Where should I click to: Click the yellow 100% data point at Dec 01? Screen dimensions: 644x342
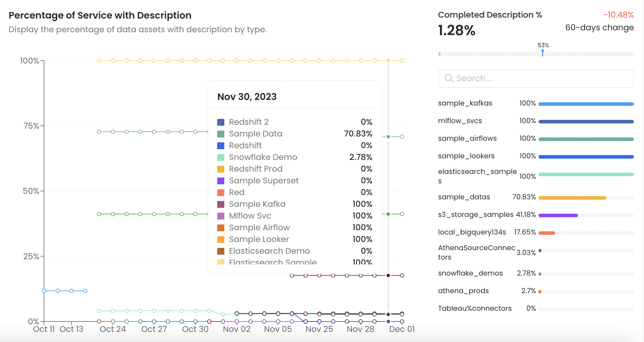(402, 61)
